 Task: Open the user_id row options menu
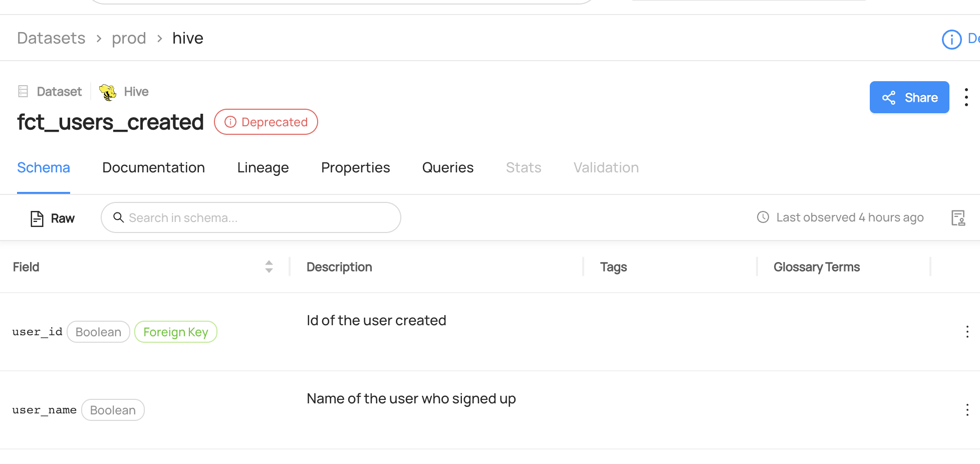click(967, 332)
